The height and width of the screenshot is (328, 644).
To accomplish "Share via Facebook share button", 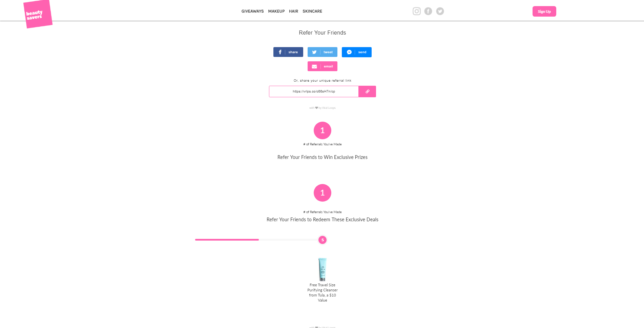I will tap(288, 52).
